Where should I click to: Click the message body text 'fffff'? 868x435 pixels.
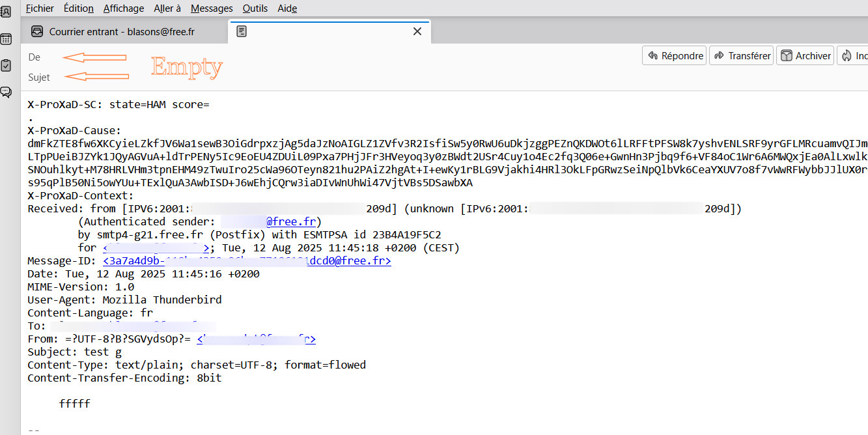(x=74, y=404)
